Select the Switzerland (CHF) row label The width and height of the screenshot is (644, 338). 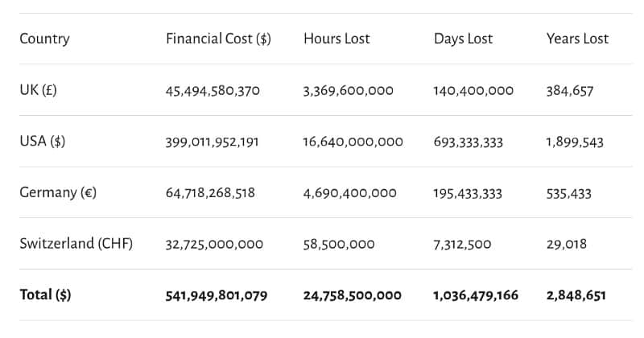point(76,244)
